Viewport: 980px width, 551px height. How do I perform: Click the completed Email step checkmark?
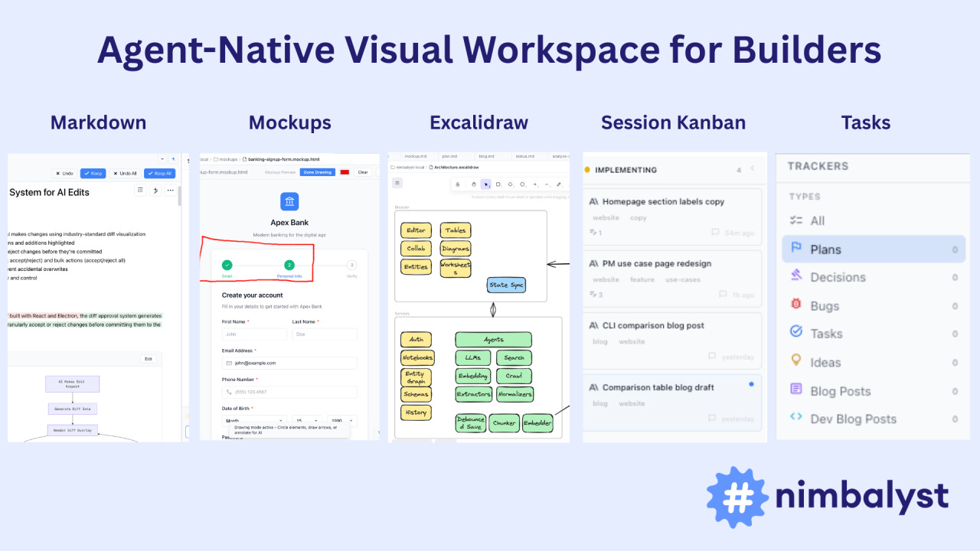point(227,265)
